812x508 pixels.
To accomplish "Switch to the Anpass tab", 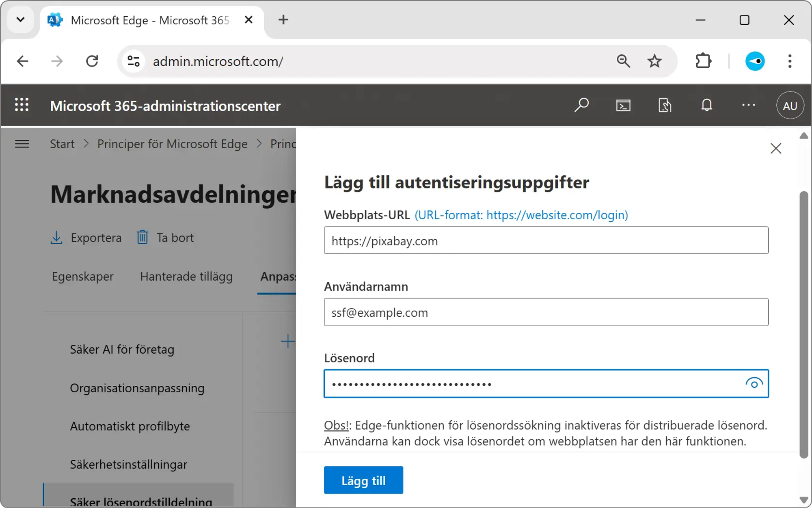I will coord(278,277).
